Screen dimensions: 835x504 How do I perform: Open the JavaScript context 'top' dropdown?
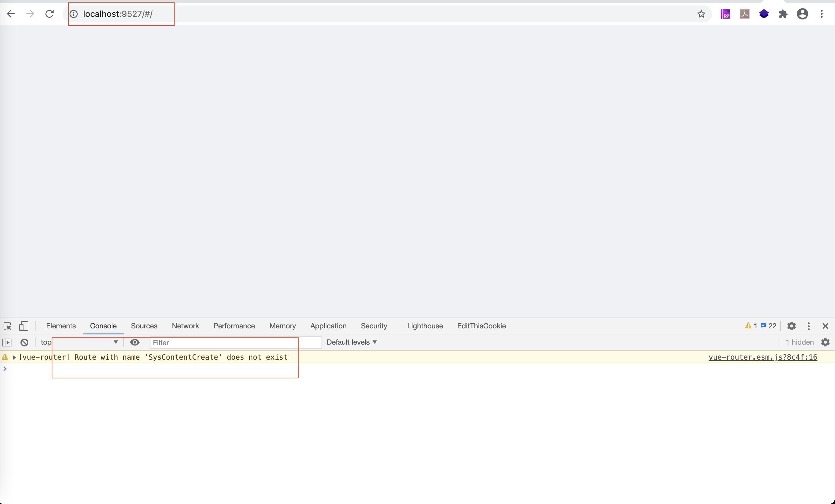tap(79, 342)
